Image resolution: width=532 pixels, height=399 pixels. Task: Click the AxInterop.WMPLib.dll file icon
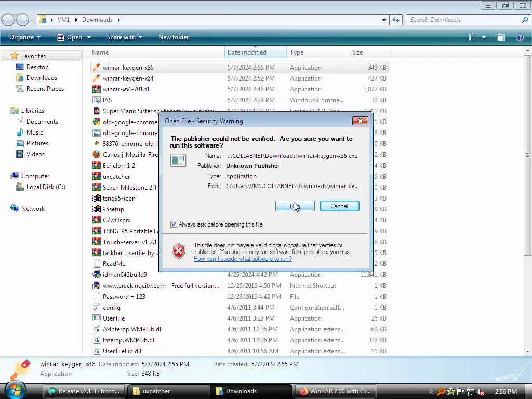(97, 329)
